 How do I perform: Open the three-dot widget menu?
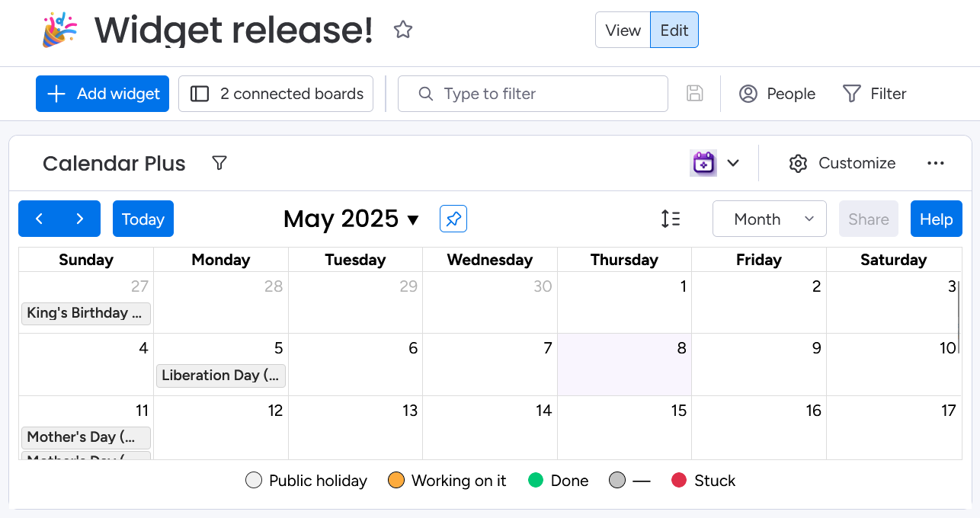click(x=936, y=163)
